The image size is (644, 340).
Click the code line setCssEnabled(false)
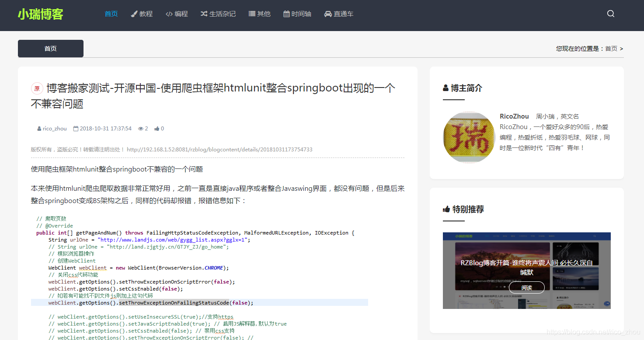(116, 289)
